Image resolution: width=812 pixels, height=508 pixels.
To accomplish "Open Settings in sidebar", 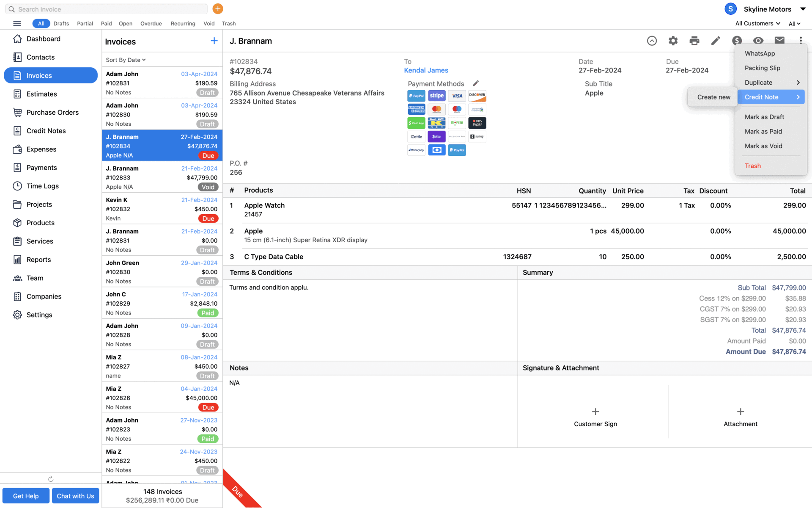I will pyautogui.click(x=51, y=315).
